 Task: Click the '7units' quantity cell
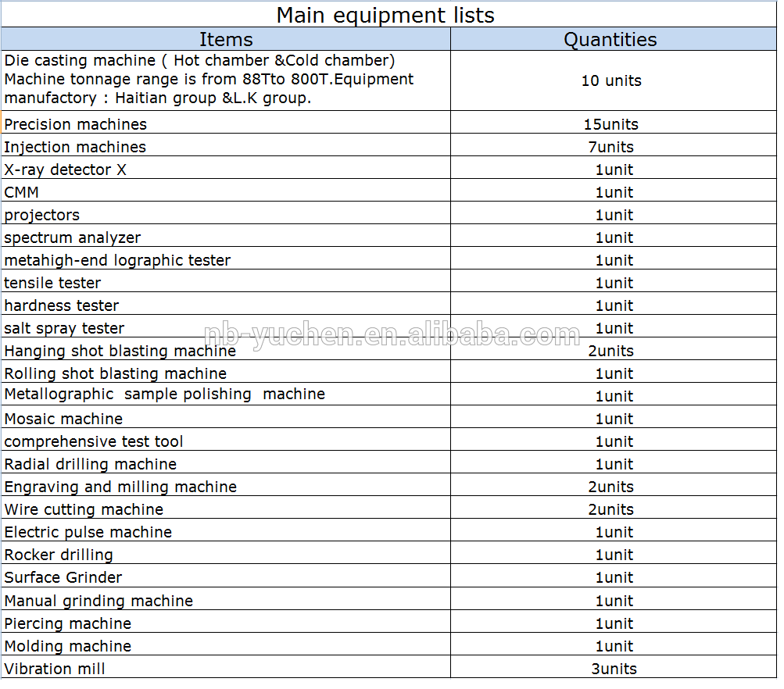coord(611,147)
